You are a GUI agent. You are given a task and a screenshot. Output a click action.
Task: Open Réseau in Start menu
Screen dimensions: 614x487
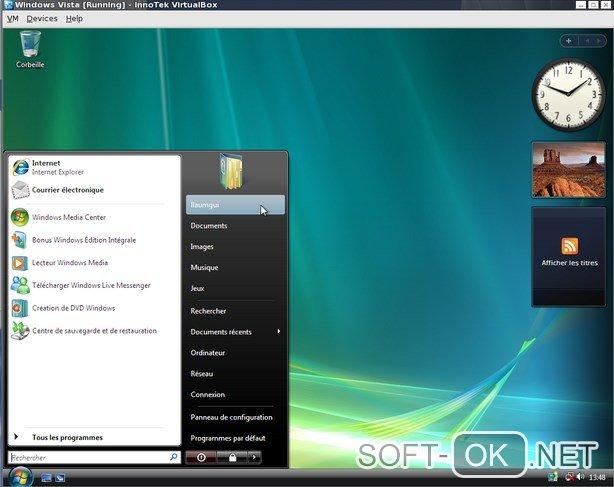pyautogui.click(x=202, y=373)
